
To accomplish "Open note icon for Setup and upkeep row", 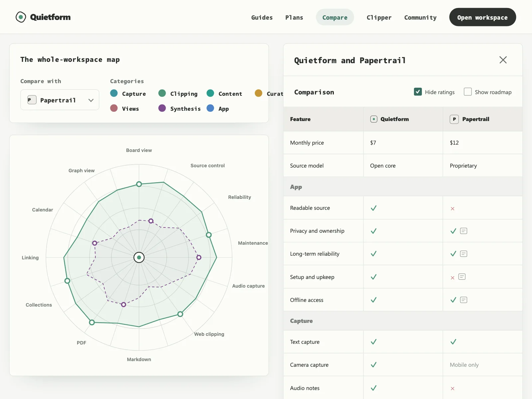I will [x=462, y=277].
